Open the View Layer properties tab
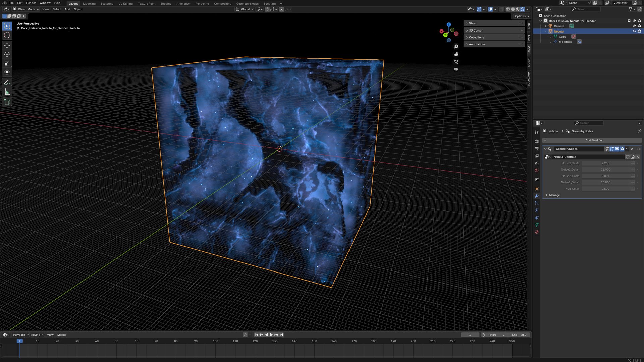 pyautogui.click(x=537, y=156)
